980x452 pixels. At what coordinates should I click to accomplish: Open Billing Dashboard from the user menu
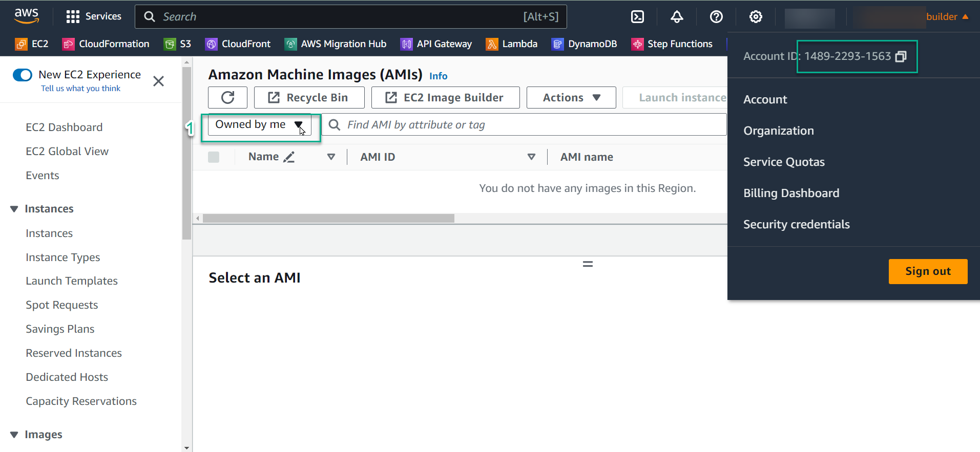(791, 193)
